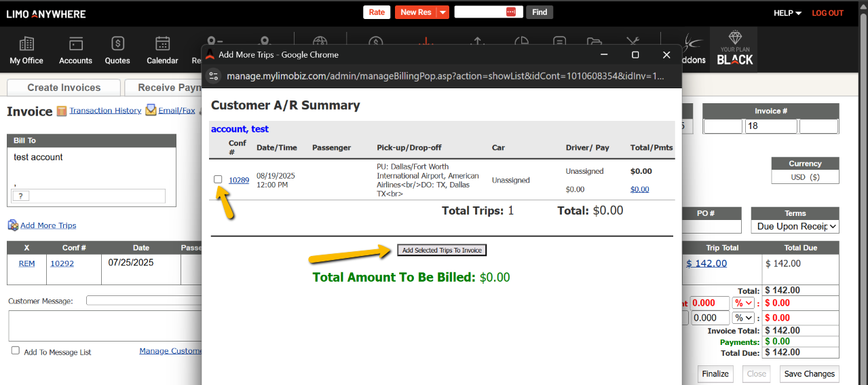Click the Finalize button
The height and width of the screenshot is (385, 868).
(x=715, y=373)
